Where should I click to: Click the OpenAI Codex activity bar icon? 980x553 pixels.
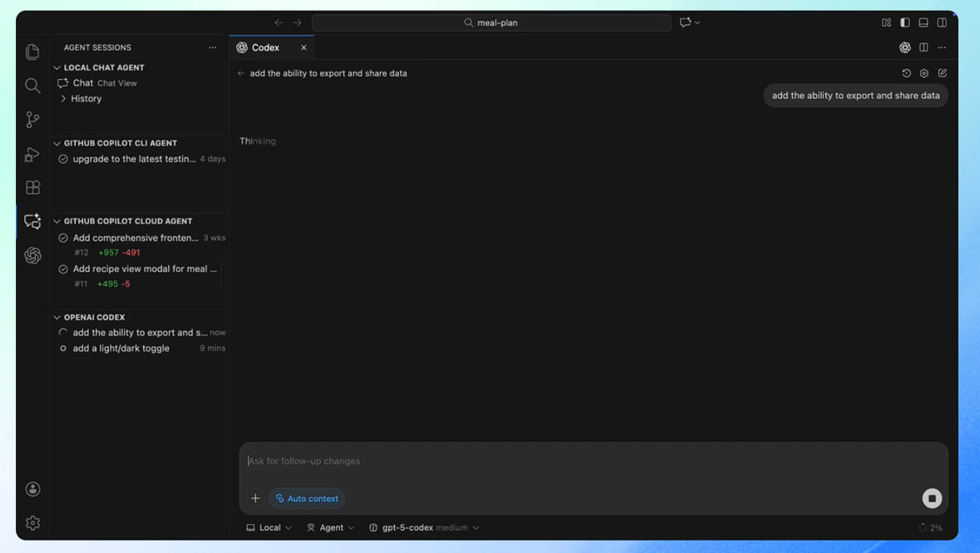point(33,255)
